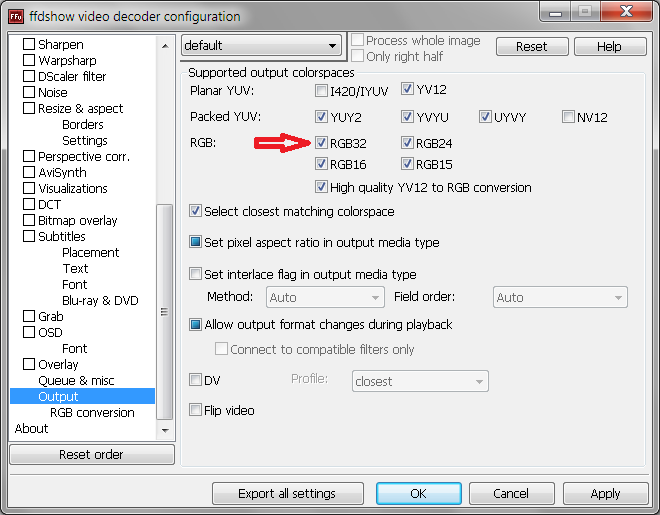Tick the Grab checkbox
This screenshot has height=515, width=660.
pos(29,316)
